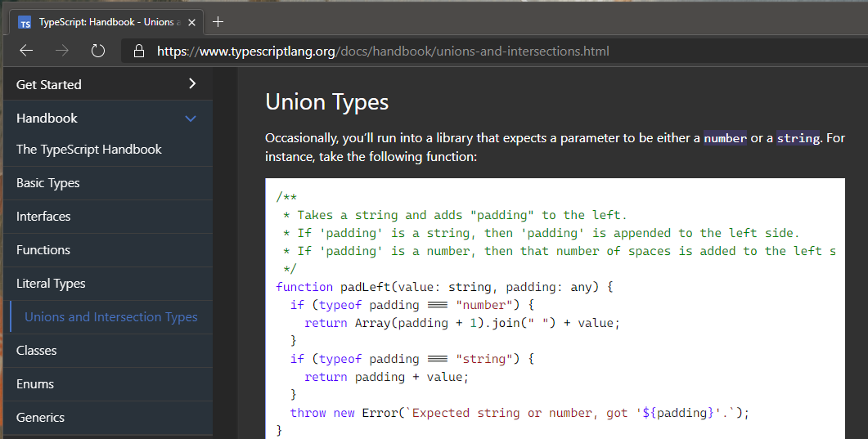Open a new browser tab

[218, 21]
